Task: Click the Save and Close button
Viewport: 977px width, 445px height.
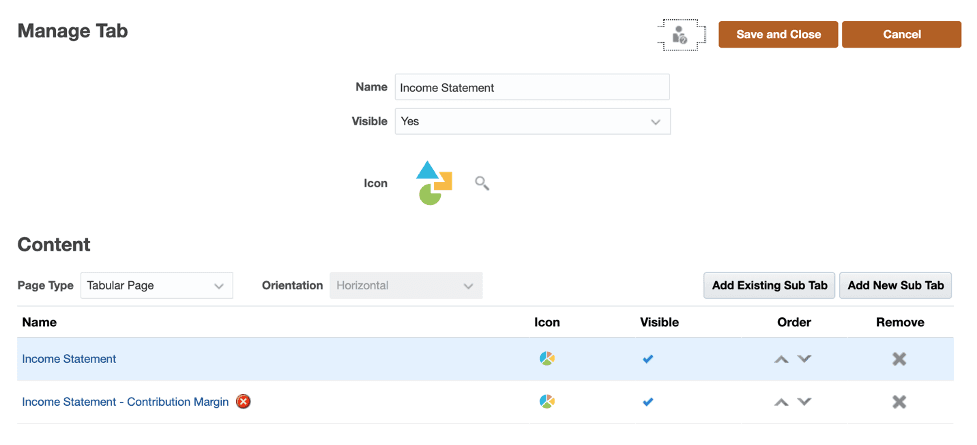Action: click(778, 34)
